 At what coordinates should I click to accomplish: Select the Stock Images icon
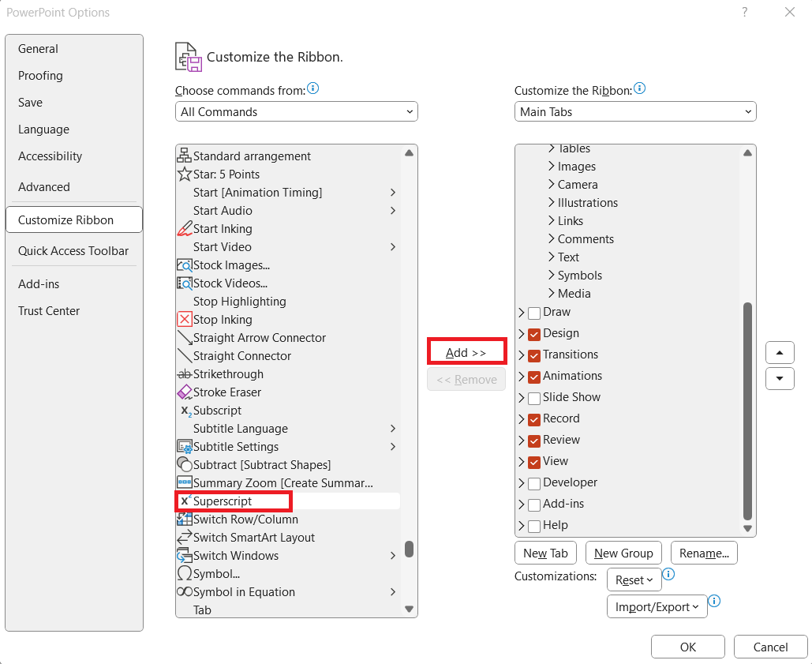coord(185,265)
